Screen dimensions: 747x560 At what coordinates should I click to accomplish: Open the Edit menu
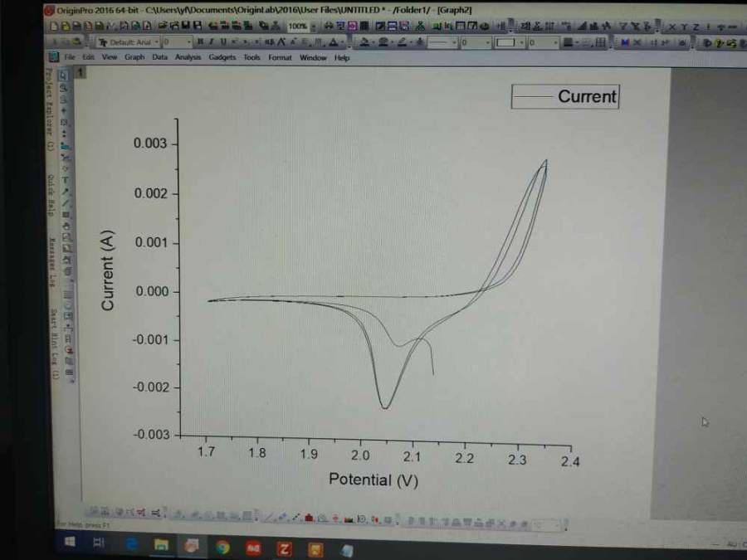click(88, 57)
